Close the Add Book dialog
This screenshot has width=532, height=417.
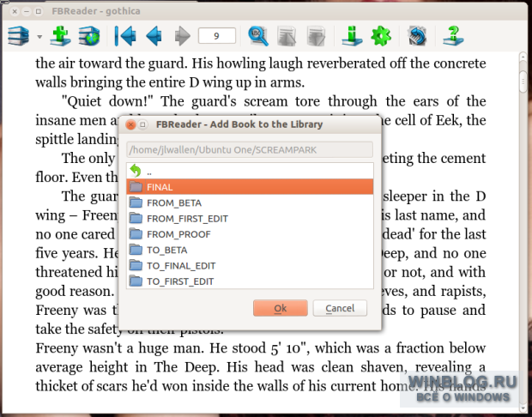130,125
